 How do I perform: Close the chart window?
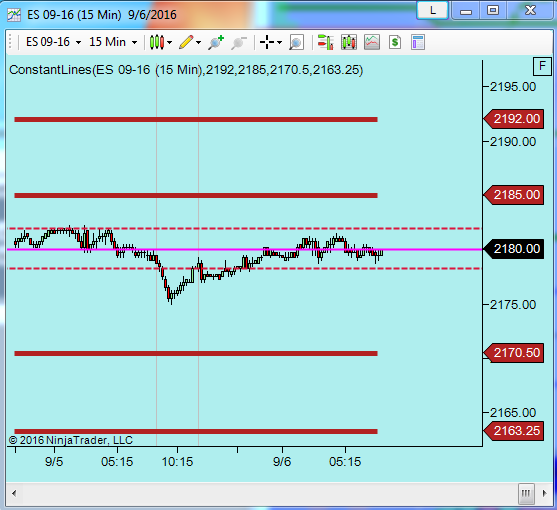pyautogui.click(x=530, y=10)
